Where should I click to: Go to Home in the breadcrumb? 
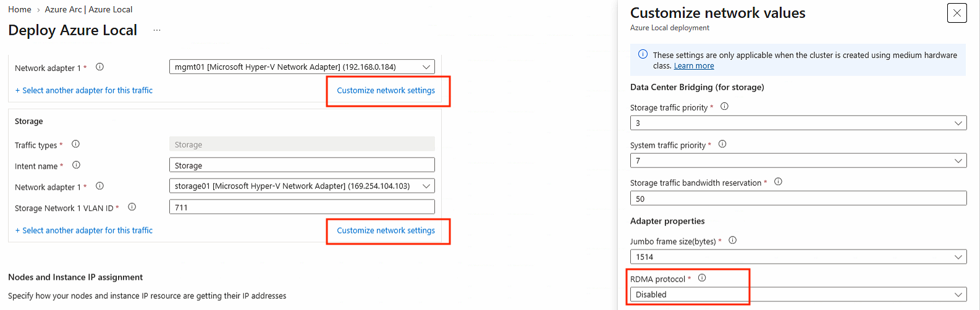pyautogui.click(x=20, y=9)
